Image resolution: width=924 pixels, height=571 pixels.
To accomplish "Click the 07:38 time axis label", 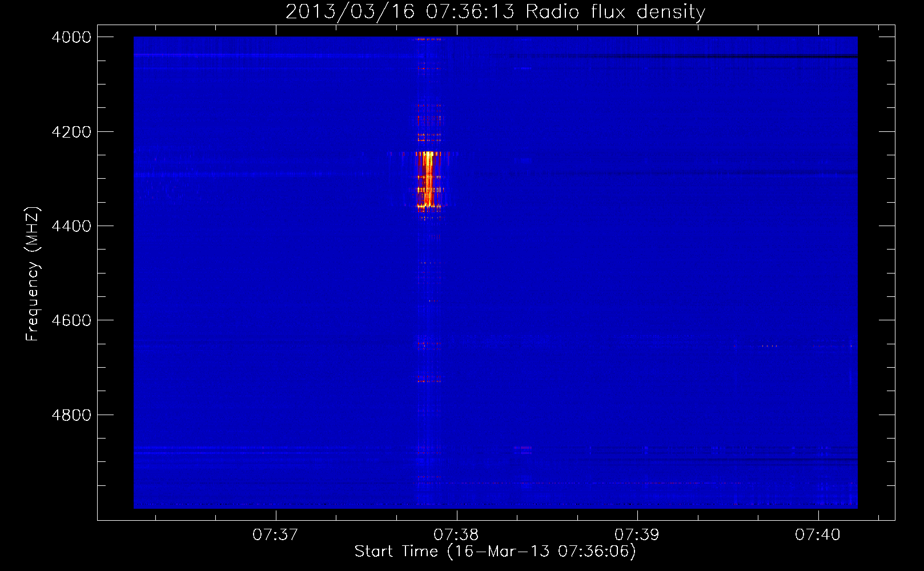I will click(x=456, y=535).
